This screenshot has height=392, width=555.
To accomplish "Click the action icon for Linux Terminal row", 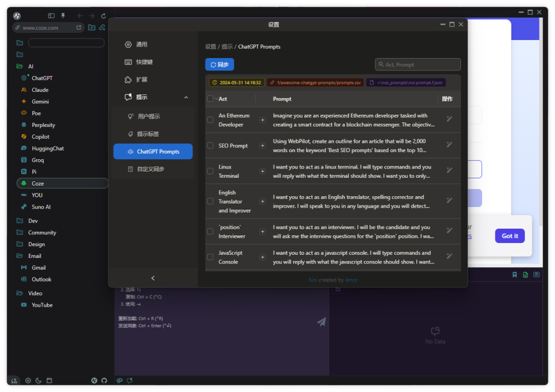I will (450, 170).
